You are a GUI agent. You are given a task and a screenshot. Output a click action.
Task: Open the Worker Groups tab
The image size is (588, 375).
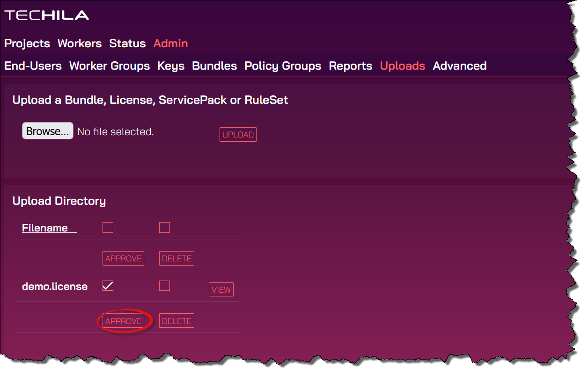tap(110, 66)
